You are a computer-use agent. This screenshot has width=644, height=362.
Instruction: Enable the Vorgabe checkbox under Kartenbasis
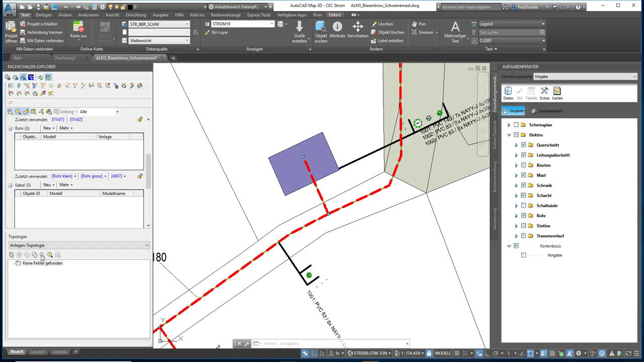523,255
